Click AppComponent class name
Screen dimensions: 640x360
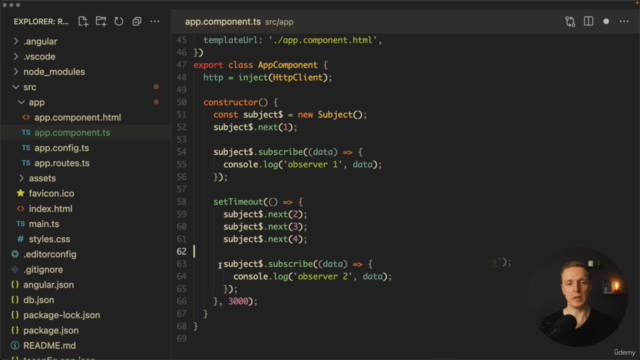click(x=288, y=65)
